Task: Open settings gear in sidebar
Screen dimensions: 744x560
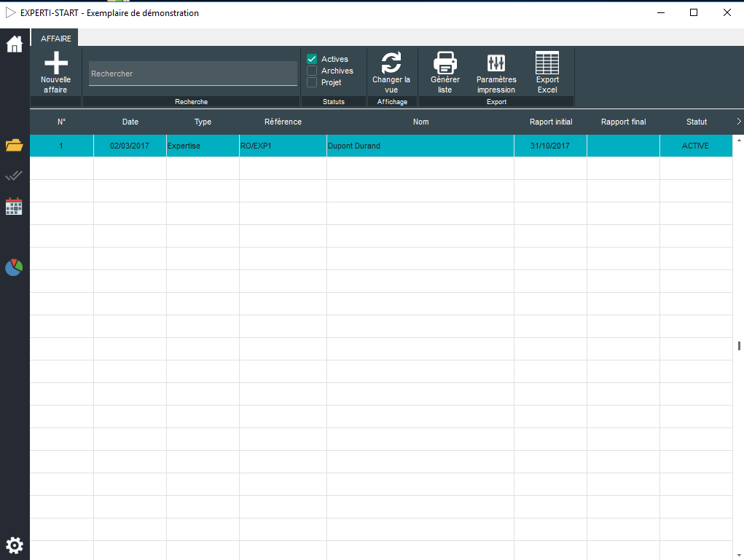Action: tap(15, 545)
